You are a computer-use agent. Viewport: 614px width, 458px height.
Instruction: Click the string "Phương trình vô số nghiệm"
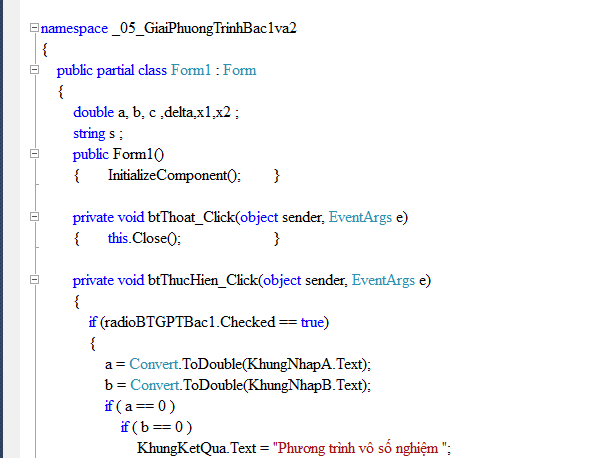click(x=360, y=448)
